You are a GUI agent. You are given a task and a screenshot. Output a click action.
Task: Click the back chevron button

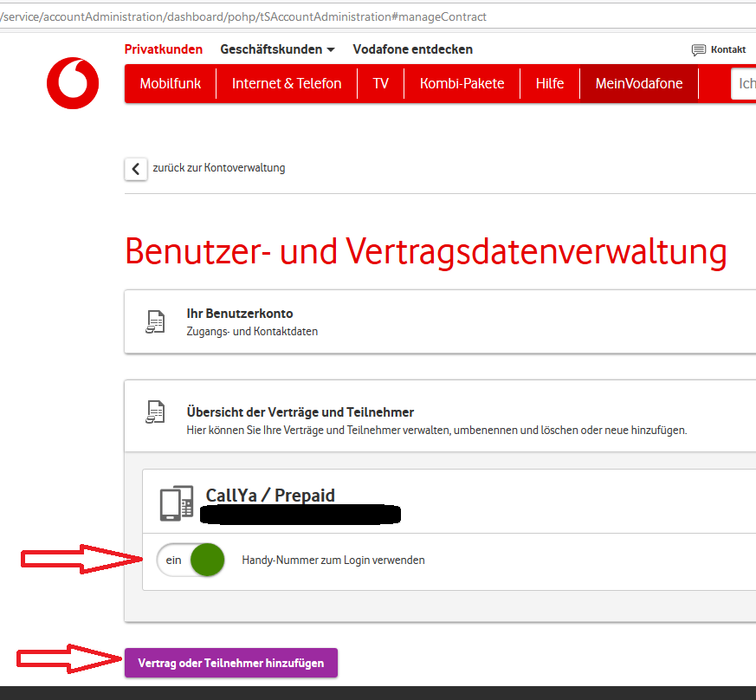(x=136, y=169)
